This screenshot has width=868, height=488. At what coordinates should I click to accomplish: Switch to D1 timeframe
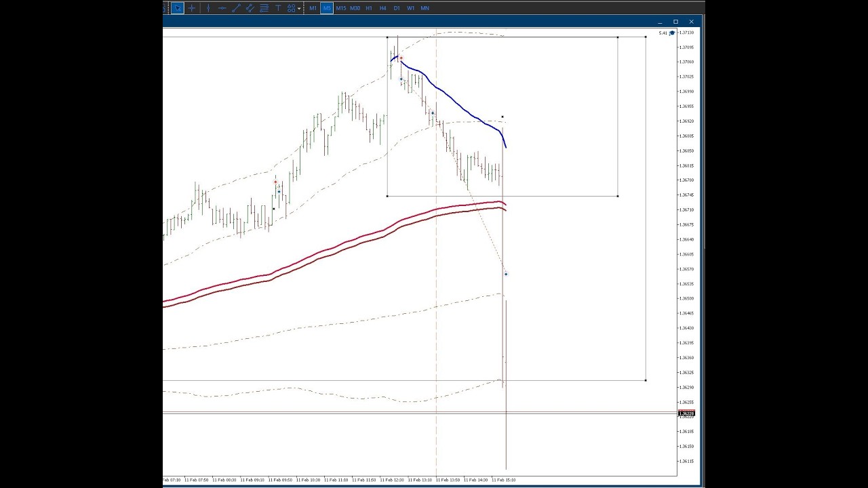pyautogui.click(x=397, y=8)
